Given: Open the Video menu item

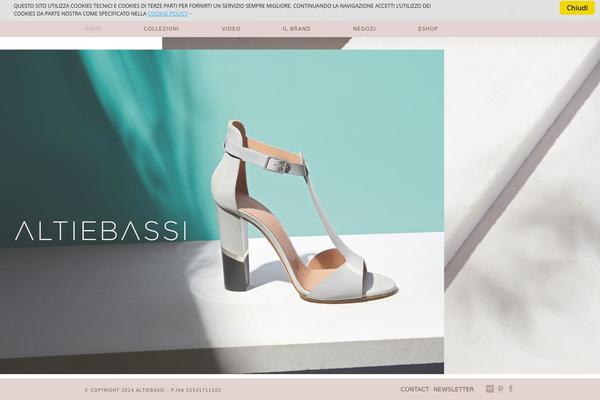Looking at the screenshot, I should coord(231,29).
